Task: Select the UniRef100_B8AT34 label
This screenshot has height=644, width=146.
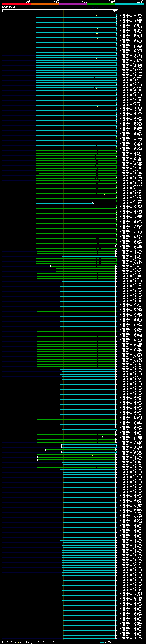Action: [x=131, y=65]
